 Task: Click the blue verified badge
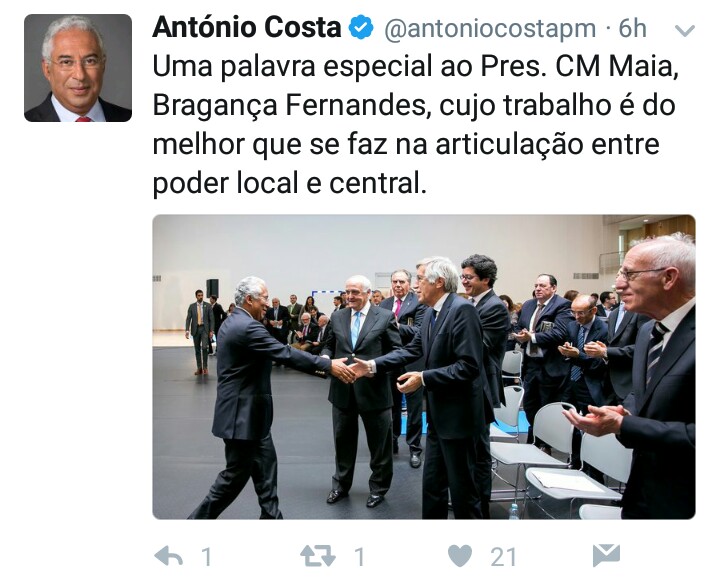(x=361, y=28)
